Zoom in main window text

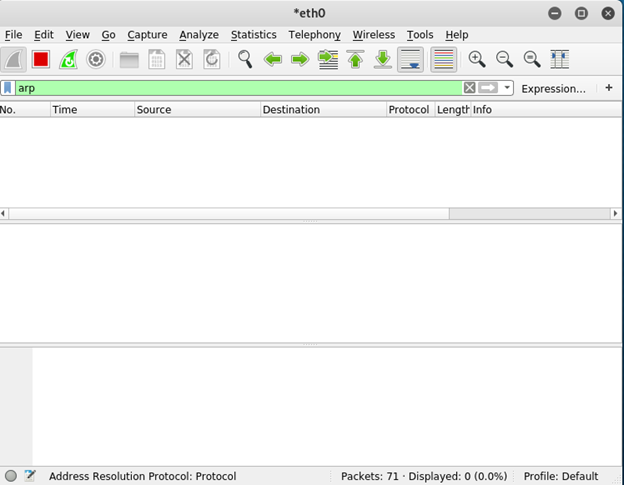(x=477, y=60)
